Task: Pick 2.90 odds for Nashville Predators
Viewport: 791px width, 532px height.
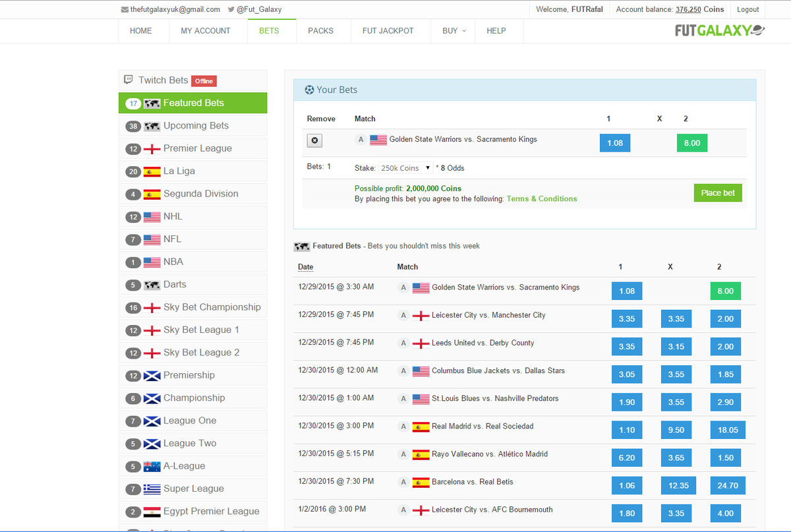Action: pos(726,402)
